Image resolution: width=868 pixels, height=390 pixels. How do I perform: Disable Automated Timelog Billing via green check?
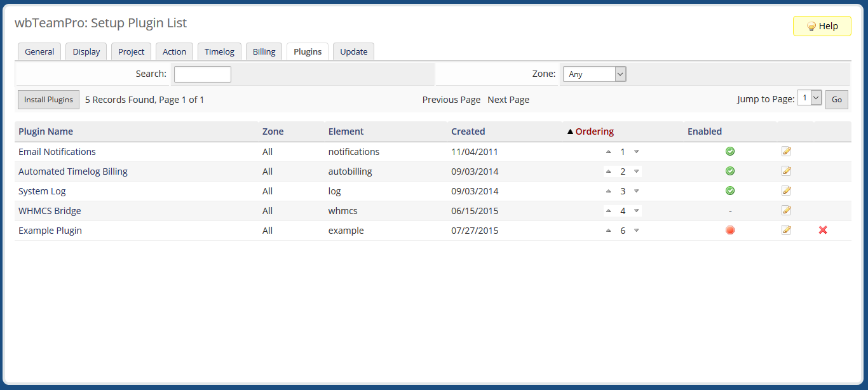click(x=730, y=171)
